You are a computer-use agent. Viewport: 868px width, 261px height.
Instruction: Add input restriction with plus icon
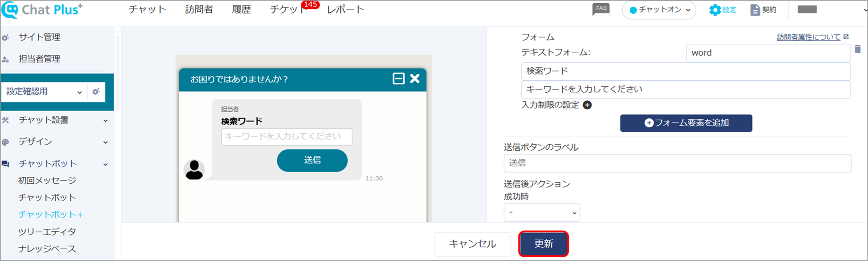587,105
